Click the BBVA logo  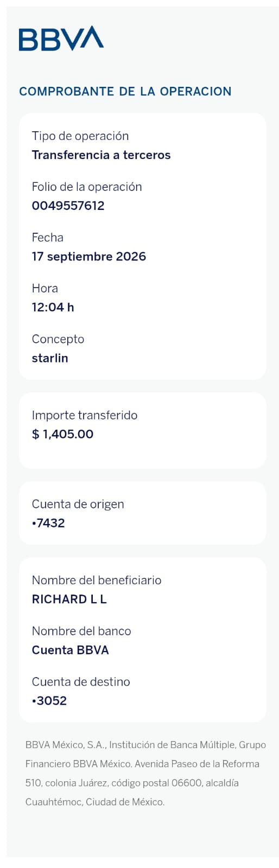pos(61,38)
